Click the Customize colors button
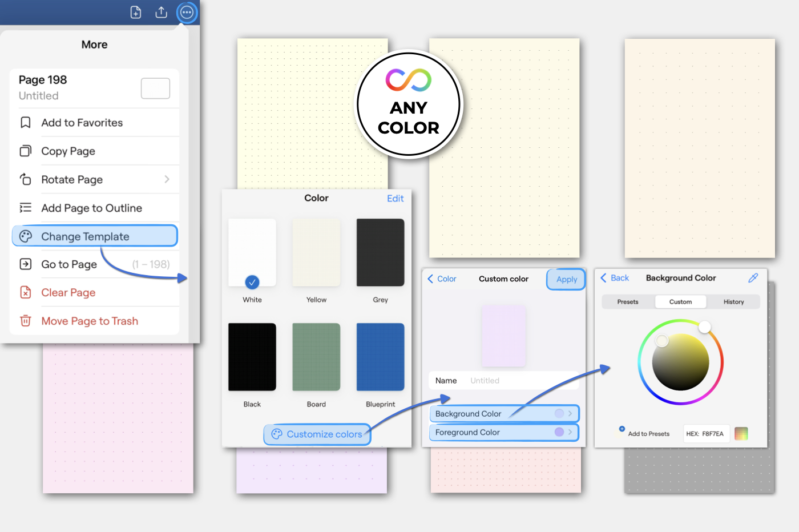This screenshot has width=799, height=532. 317,434
